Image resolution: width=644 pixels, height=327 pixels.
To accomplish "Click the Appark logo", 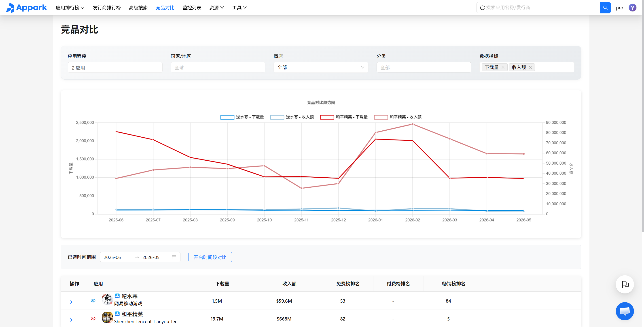I will [27, 8].
